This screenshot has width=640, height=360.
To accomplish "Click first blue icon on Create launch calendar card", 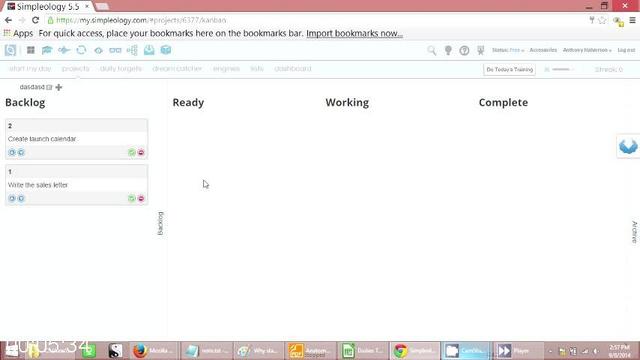I will pyautogui.click(x=12, y=152).
